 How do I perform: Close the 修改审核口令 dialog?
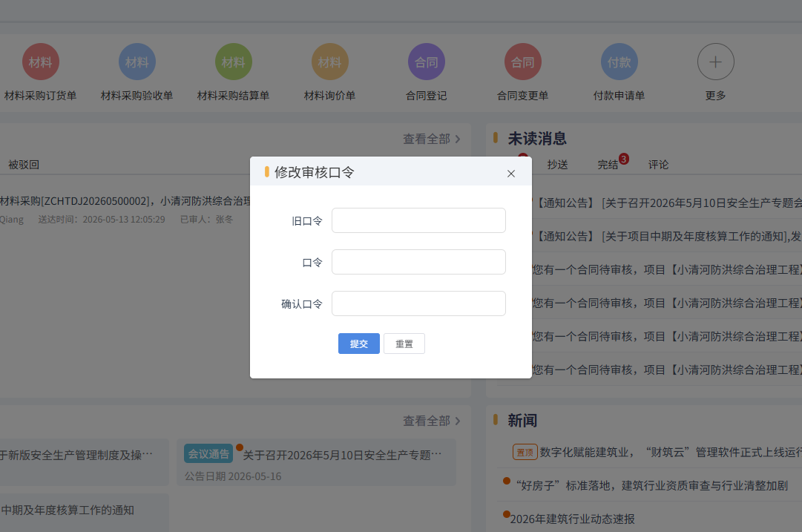coord(511,174)
